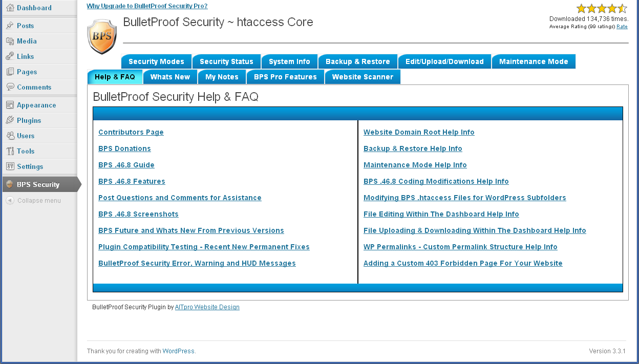Select the Website Scanner tab
The height and width of the screenshot is (364, 639).
point(363,77)
